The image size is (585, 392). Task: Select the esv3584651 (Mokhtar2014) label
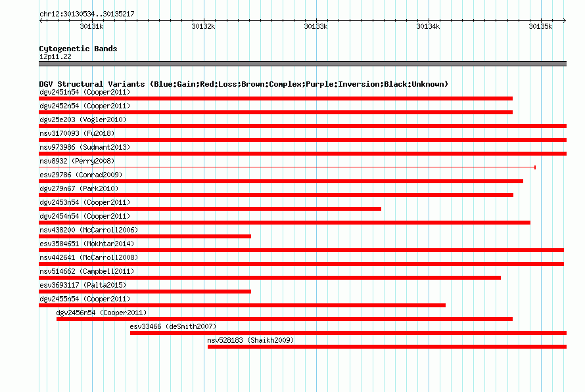(x=87, y=244)
